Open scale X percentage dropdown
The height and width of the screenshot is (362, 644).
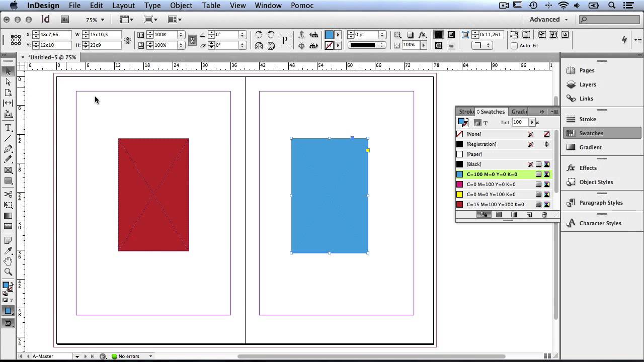click(180, 35)
